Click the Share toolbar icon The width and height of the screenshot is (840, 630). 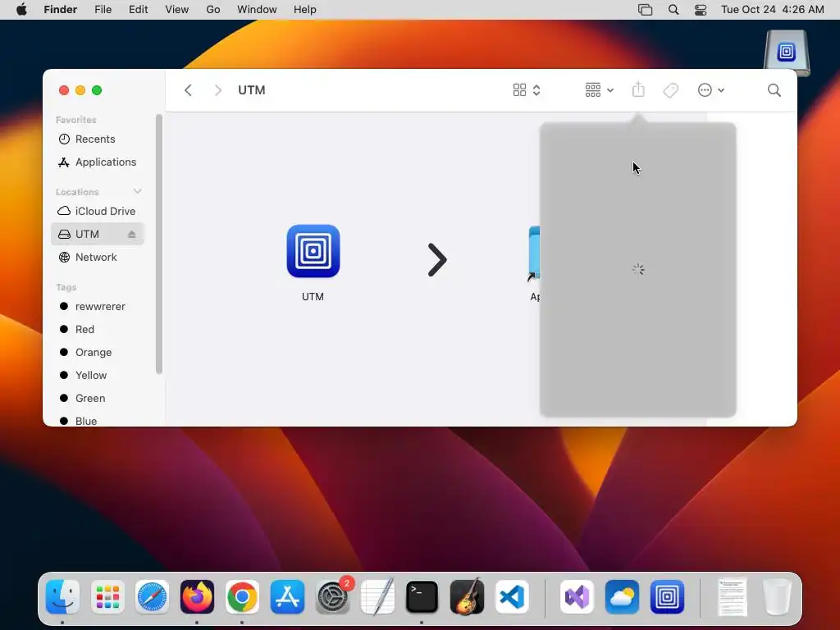(x=638, y=89)
